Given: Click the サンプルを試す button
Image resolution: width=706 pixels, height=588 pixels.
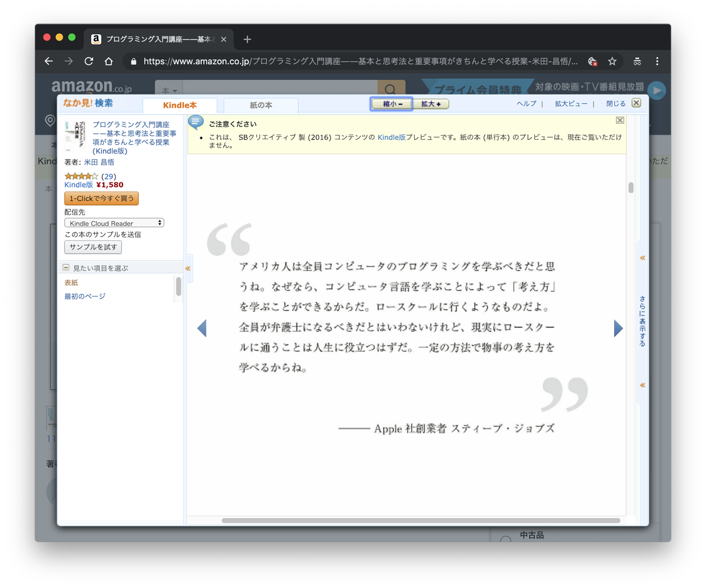Looking at the screenshot, I should (x=93, y=247).
